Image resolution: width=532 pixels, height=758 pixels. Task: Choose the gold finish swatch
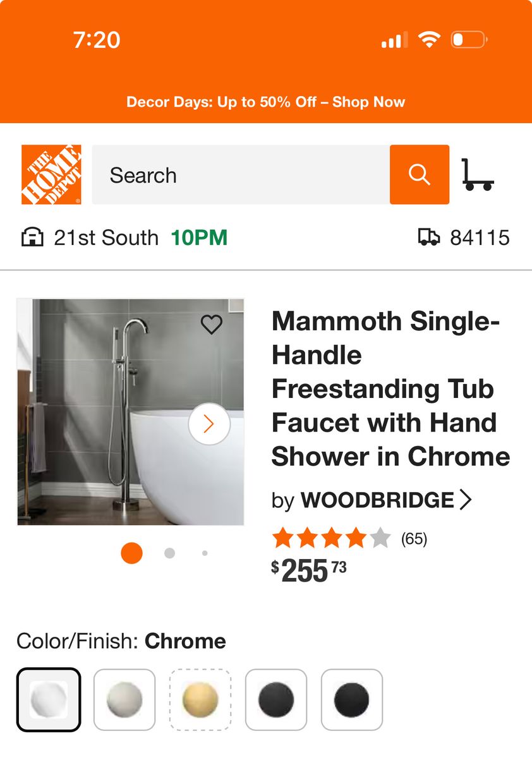(200, 700)
